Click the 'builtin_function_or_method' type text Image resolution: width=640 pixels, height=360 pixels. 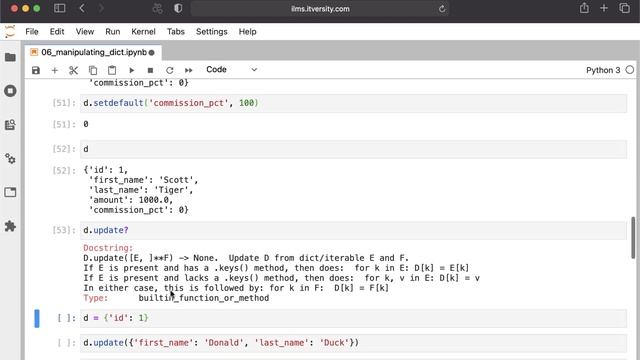click(x=204, y=298)
